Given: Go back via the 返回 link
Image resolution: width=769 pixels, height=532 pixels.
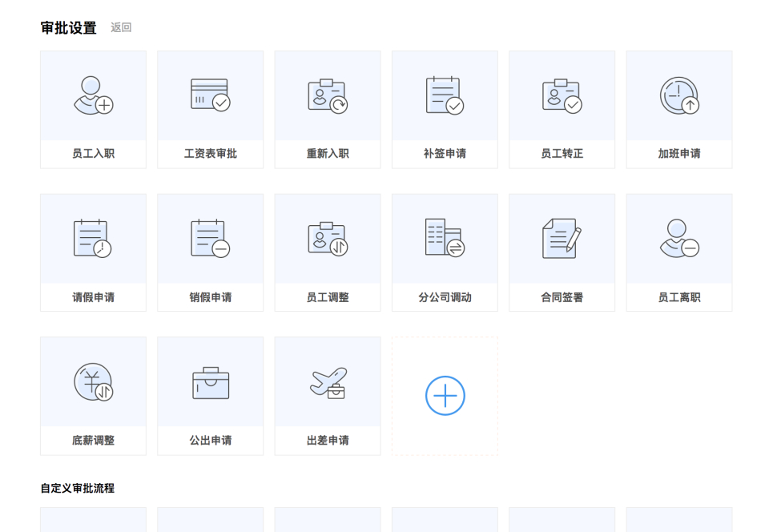Looking at the screenshot, I should point(121,27).
